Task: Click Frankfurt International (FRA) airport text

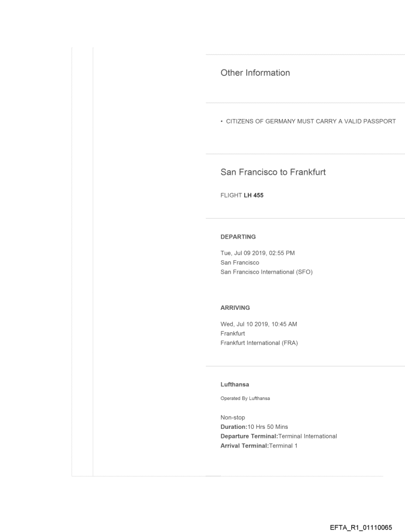Action: pyautogui.click(x=259, y=343)
